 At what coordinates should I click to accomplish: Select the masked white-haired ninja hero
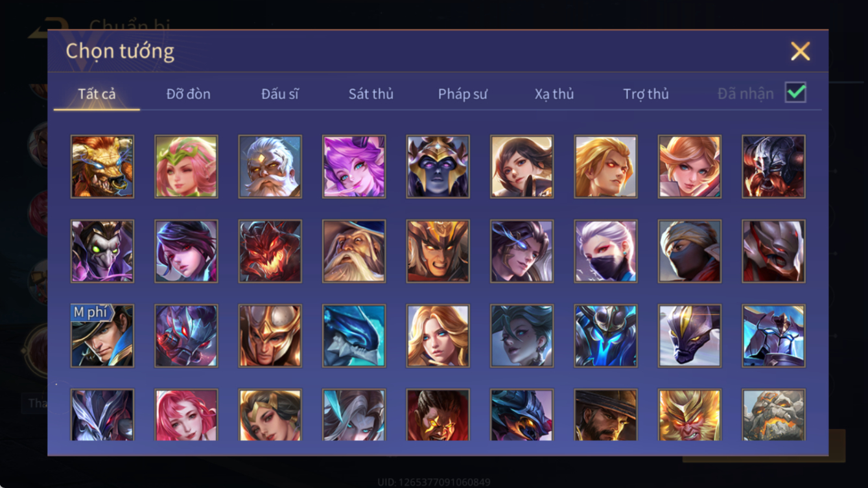click(x=605, y=251)
